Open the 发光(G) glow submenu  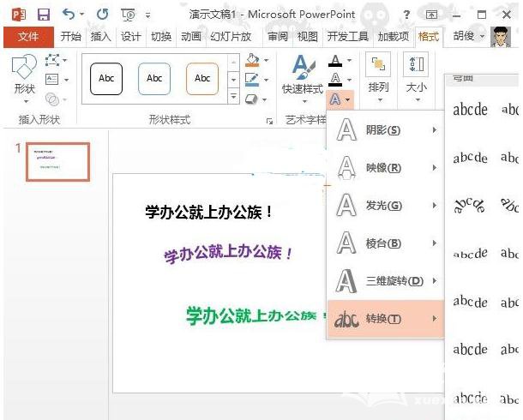tap(386, 206)
